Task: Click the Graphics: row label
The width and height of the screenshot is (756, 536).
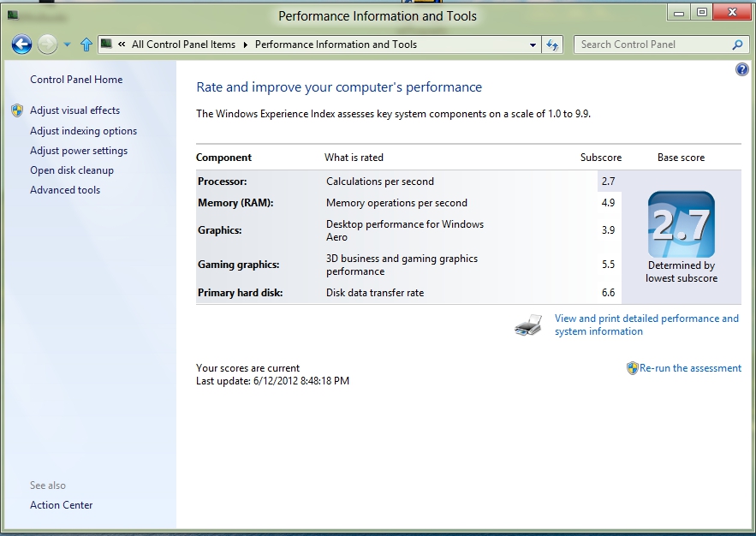Action: pyautogui.click(x=220, y=230)
